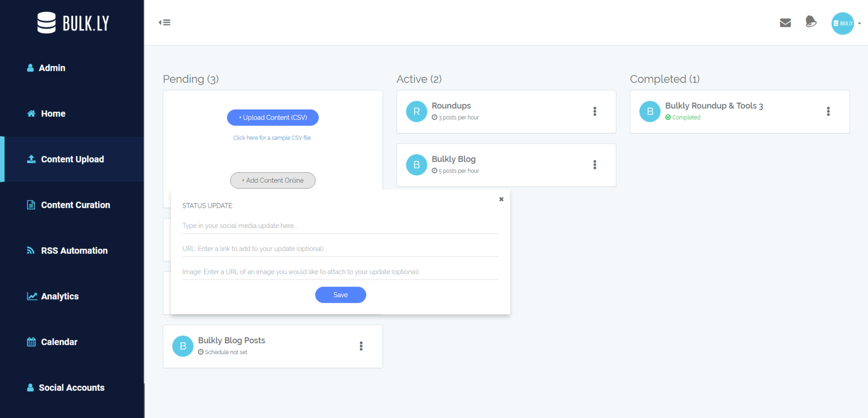
Task: Open the notifications bell icon
Action: coord(811,22)
